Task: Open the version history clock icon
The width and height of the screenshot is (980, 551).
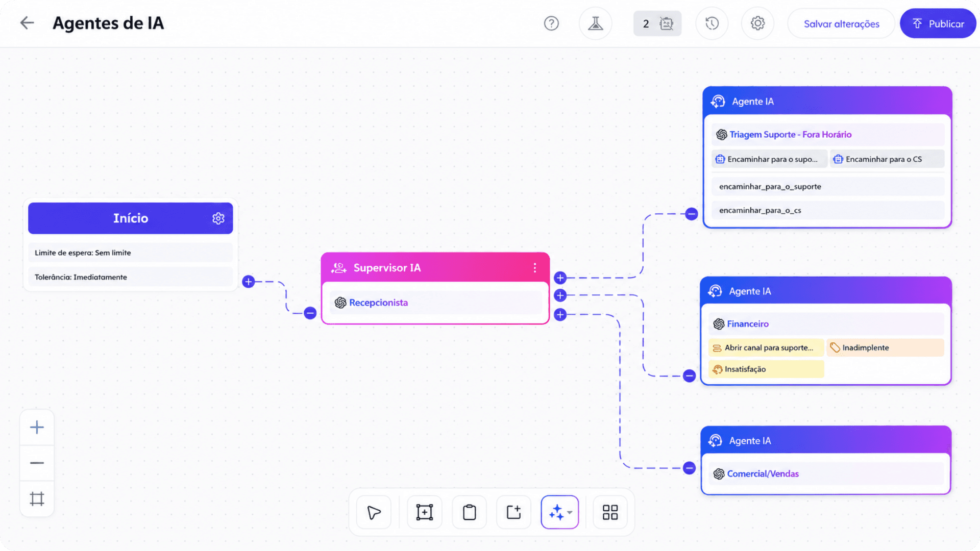Action: tap(712, 23)
